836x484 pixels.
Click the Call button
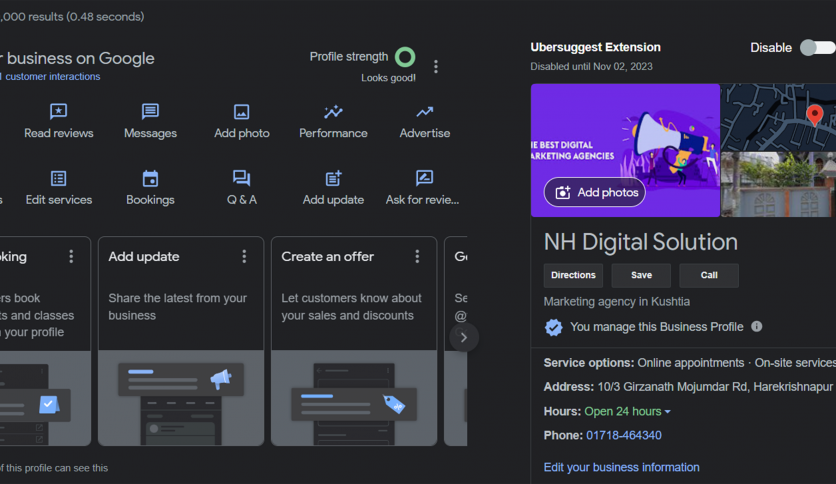[708, 276]
